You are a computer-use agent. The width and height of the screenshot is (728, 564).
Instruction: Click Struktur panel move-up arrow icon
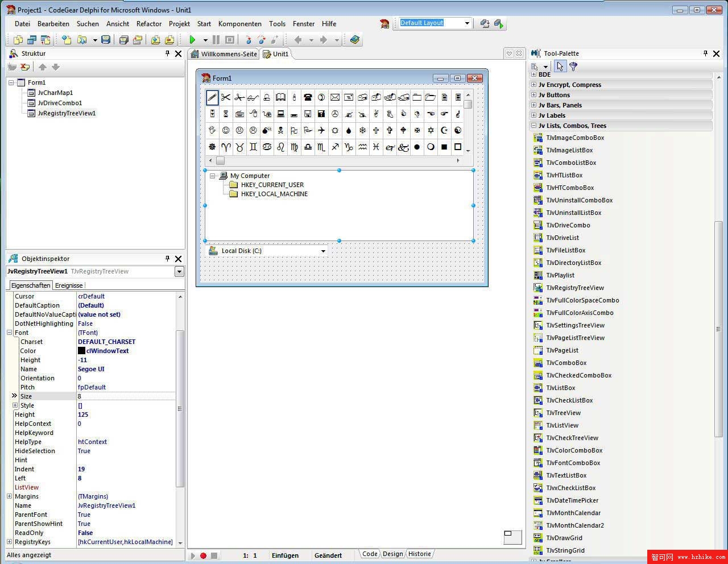(x=43, y=67)
